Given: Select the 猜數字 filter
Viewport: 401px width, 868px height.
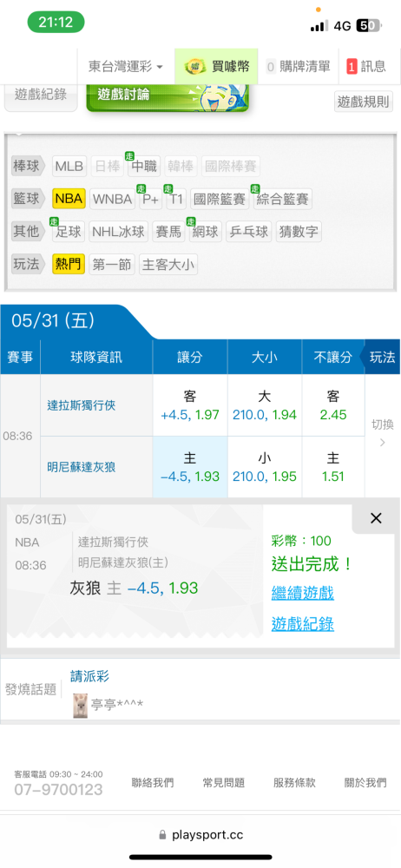Looking at the screenshot, I should coord(299,232).
